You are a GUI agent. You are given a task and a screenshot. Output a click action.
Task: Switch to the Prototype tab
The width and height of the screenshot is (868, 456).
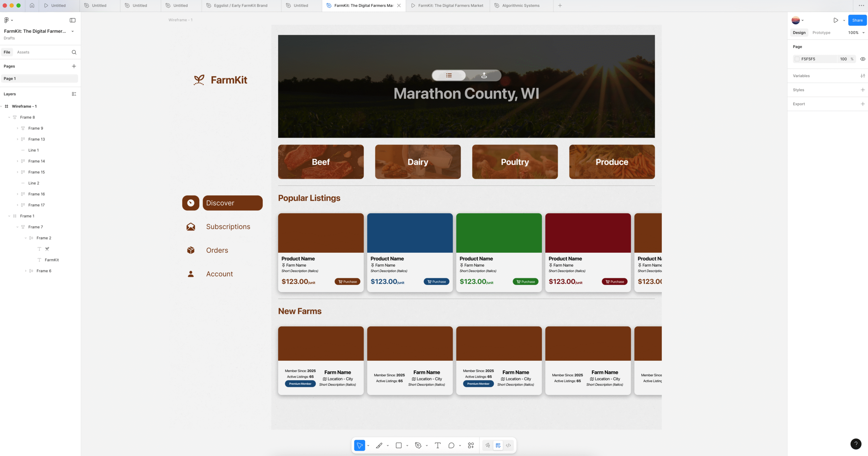click(x=821, y=33)
